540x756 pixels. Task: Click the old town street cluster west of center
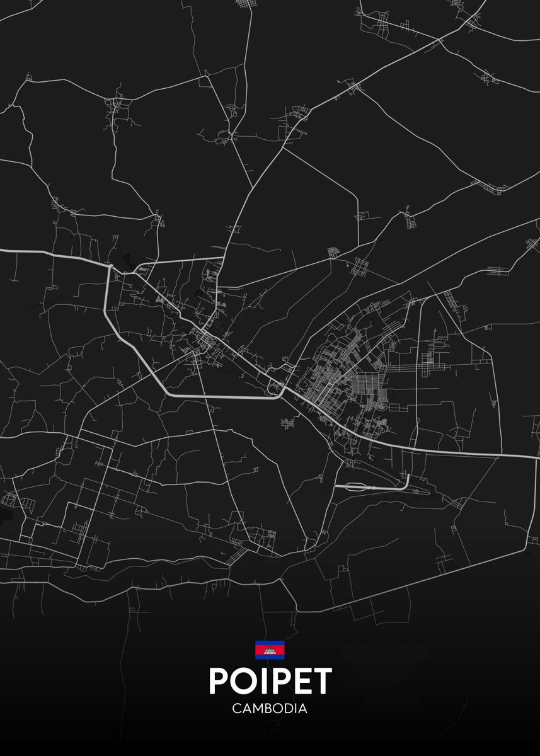tap(205, 340)
